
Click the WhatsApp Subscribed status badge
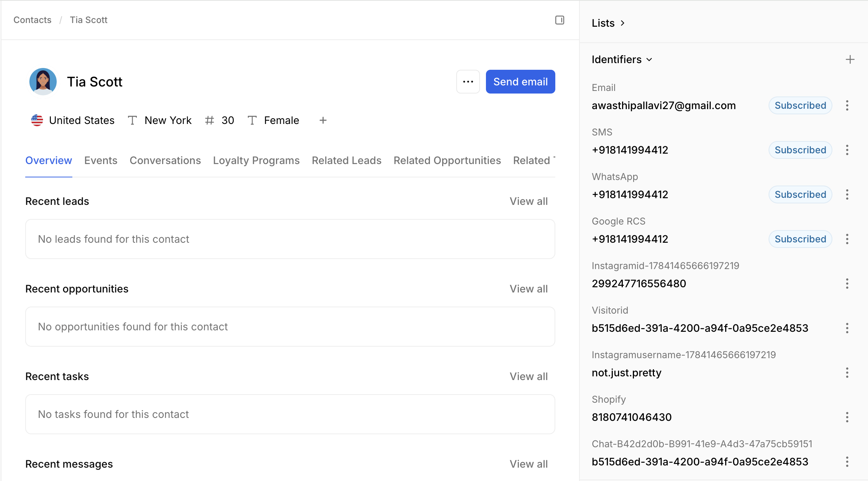[x=800, y=194]
